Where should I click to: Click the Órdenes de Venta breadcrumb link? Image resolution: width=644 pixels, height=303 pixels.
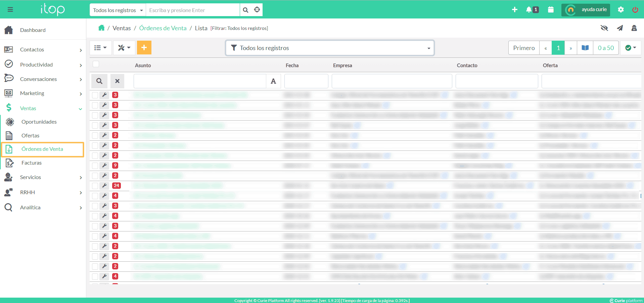pos(163,28)
